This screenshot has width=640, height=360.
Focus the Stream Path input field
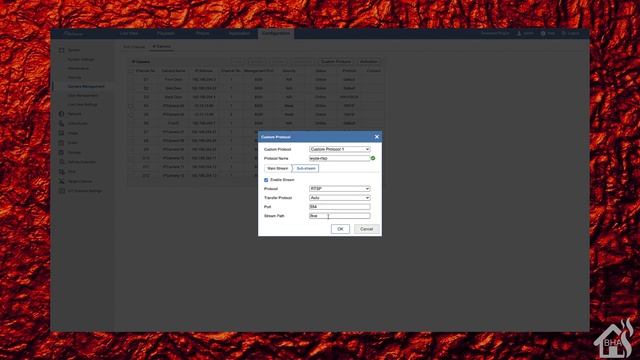[x=340, y=216]
